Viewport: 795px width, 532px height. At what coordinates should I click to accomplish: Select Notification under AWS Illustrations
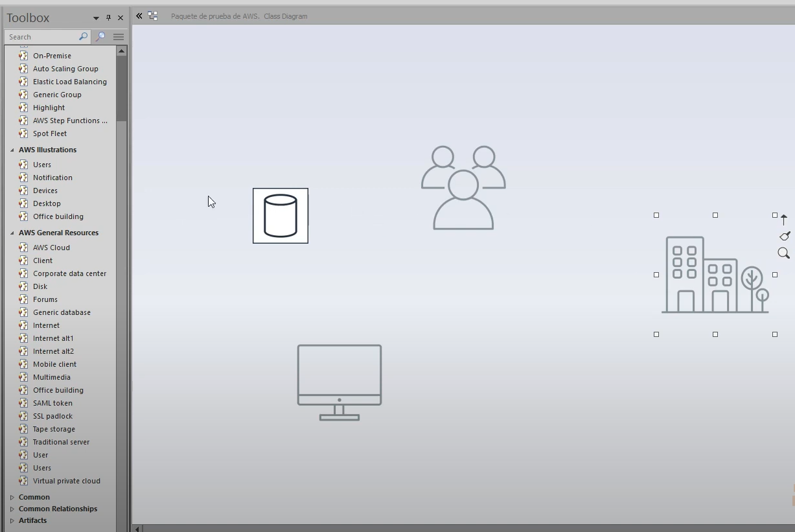52,178
